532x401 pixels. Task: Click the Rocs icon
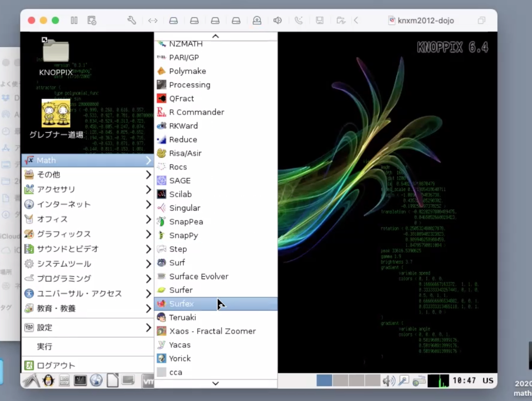click(162, 167)
